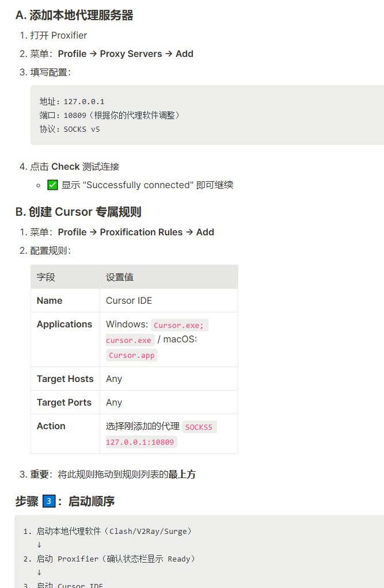Click the Action row label in table
Viewport: 384px width, 588px height.
pos(51,426)
